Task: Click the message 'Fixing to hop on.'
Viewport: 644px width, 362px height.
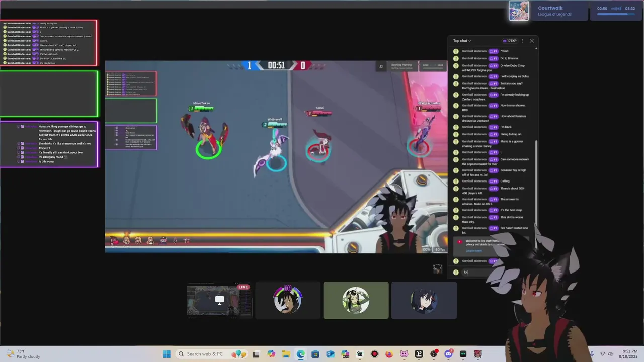Action: pyautogui.click(x=511, y=134)
